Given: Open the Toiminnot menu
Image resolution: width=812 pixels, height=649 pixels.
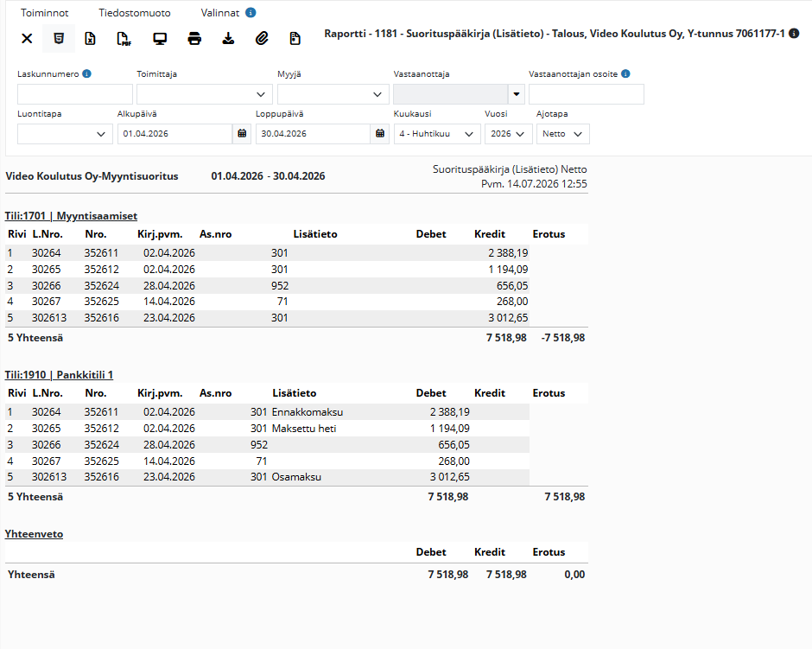Looking at the screenshot, I should tap(45, 13).
